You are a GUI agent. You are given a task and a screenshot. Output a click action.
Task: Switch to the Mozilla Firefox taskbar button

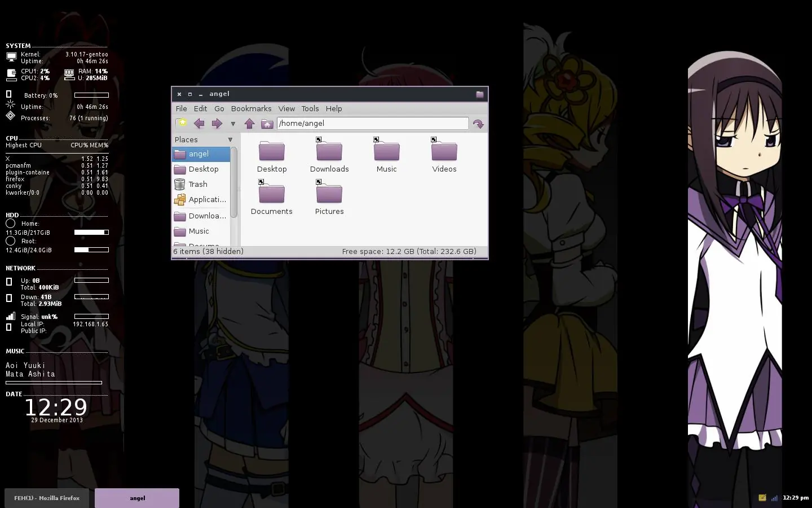point(47,498)
